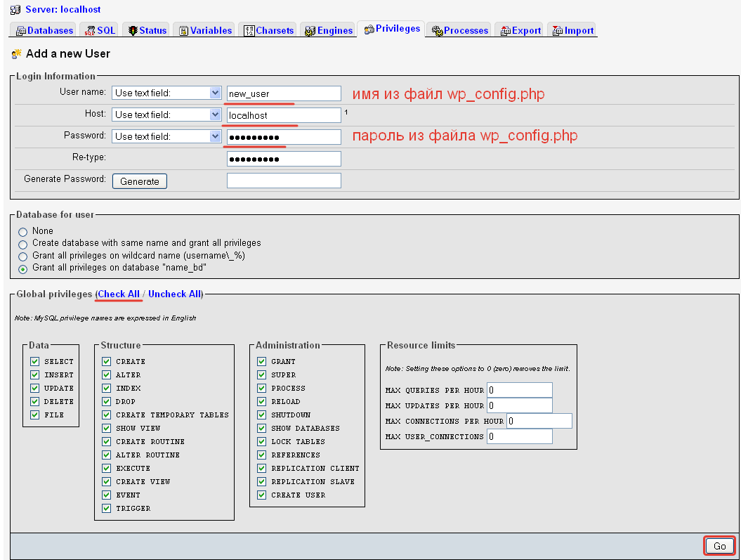This screenshot has width=741, height=560.
Task: Click the Charsets tab icon
Action: pos(249,31)
